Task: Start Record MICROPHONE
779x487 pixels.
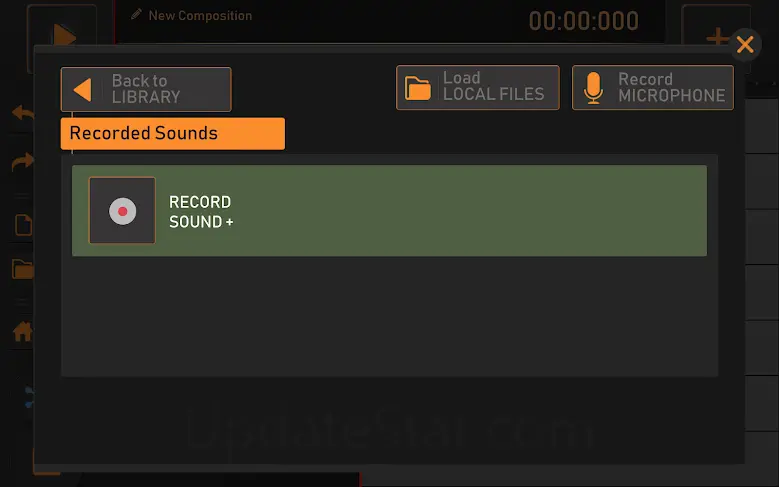Action: 652,87
